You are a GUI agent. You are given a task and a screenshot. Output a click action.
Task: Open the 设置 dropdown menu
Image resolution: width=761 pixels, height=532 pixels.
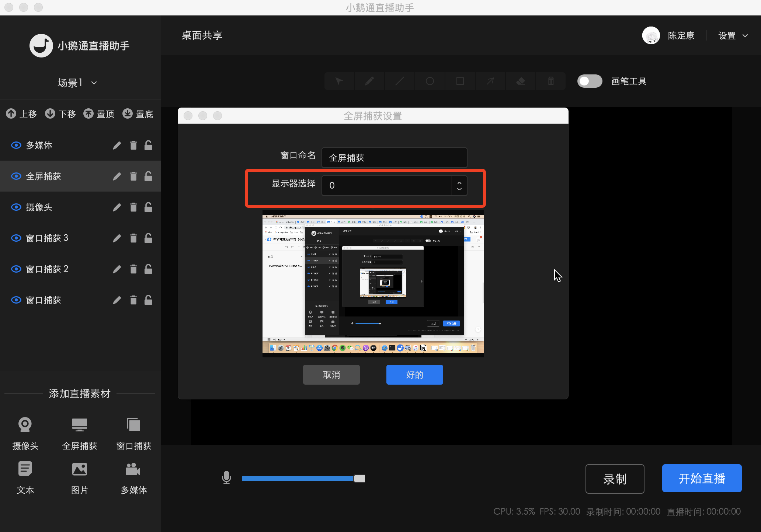tap(733, 35)
